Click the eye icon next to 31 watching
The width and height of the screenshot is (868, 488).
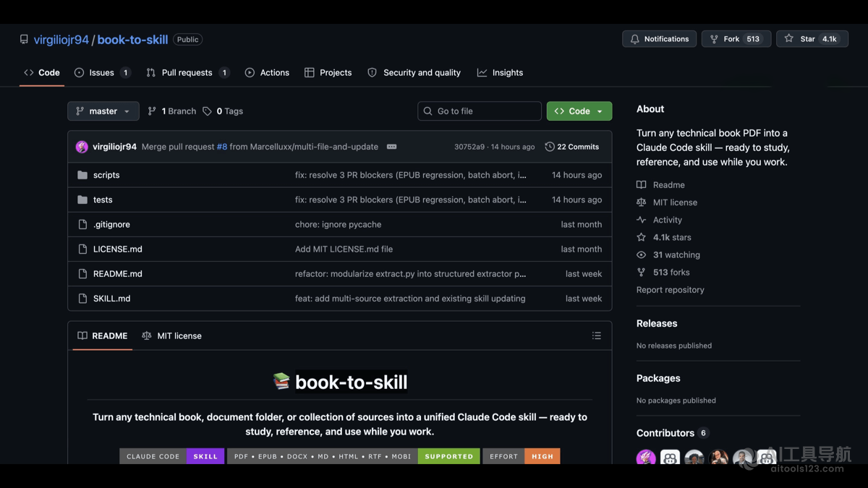pos(641,254)
